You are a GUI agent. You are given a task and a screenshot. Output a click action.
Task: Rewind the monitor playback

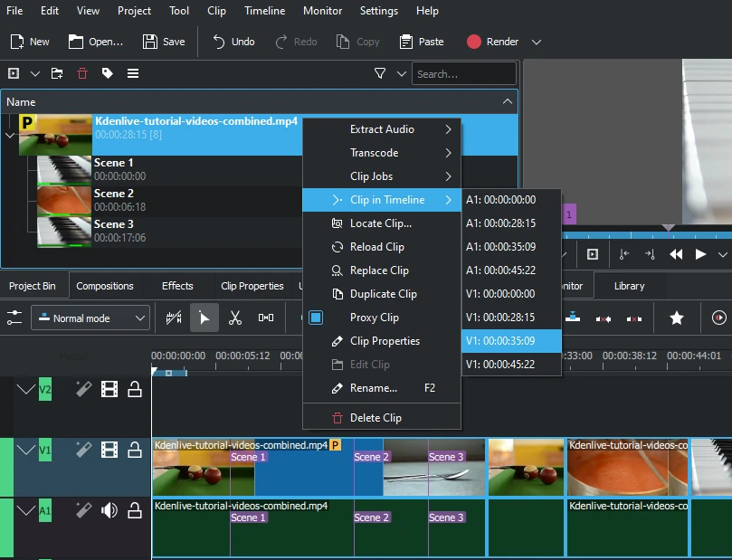676,254
